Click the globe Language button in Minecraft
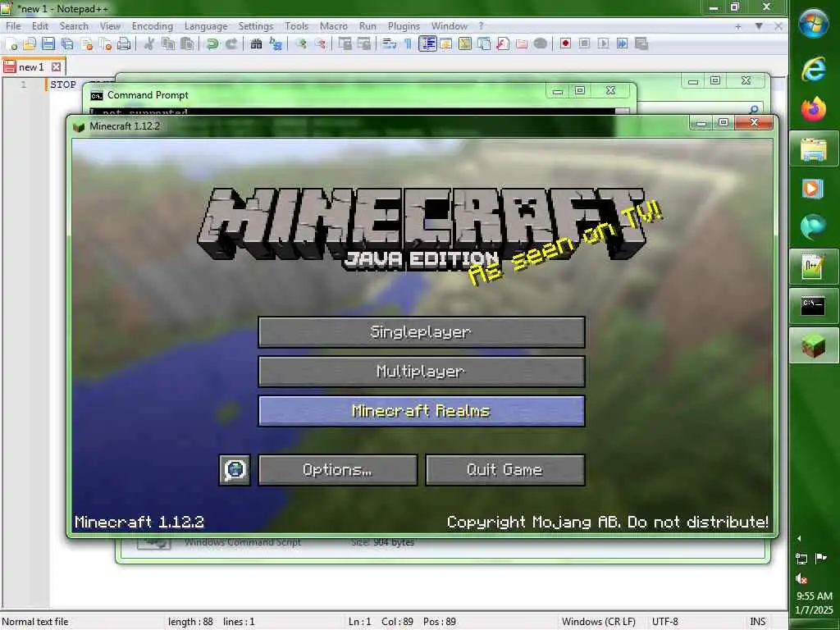Screen dimensions: 840x630 pyautogui.click(x=235, y=470)
